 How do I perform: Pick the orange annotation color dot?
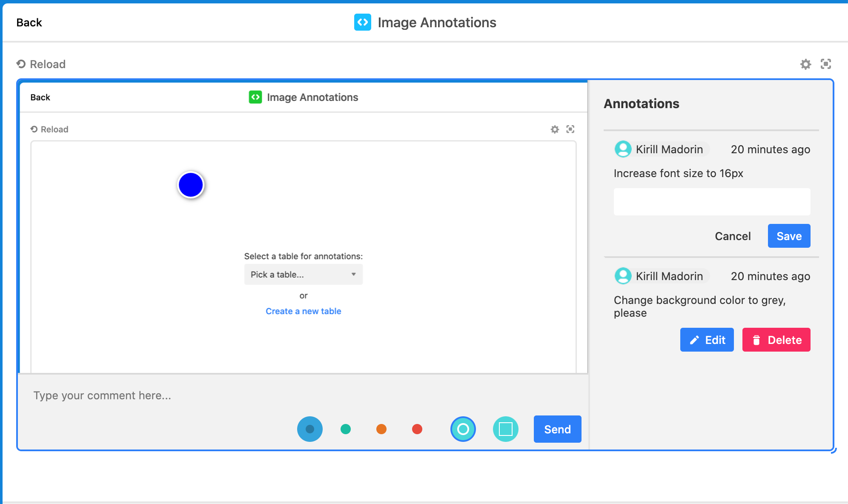tap(381, 429)
